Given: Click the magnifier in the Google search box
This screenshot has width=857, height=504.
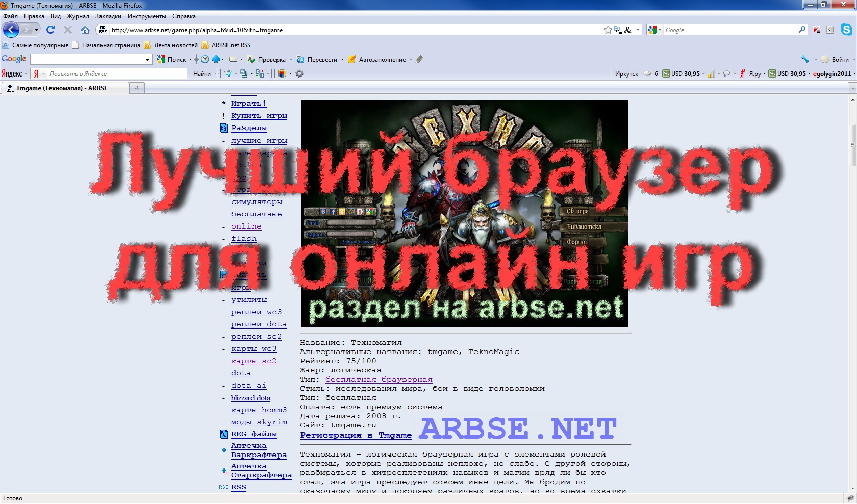Looking at the screenshot, I should [x=802, y=30].
